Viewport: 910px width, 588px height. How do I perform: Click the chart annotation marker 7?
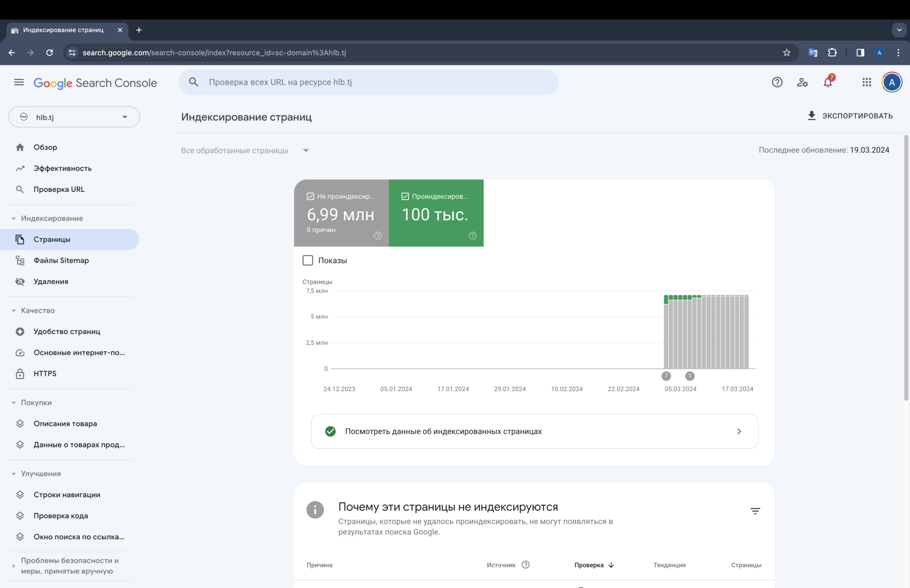pyautogui.click(x=666, y=376)
